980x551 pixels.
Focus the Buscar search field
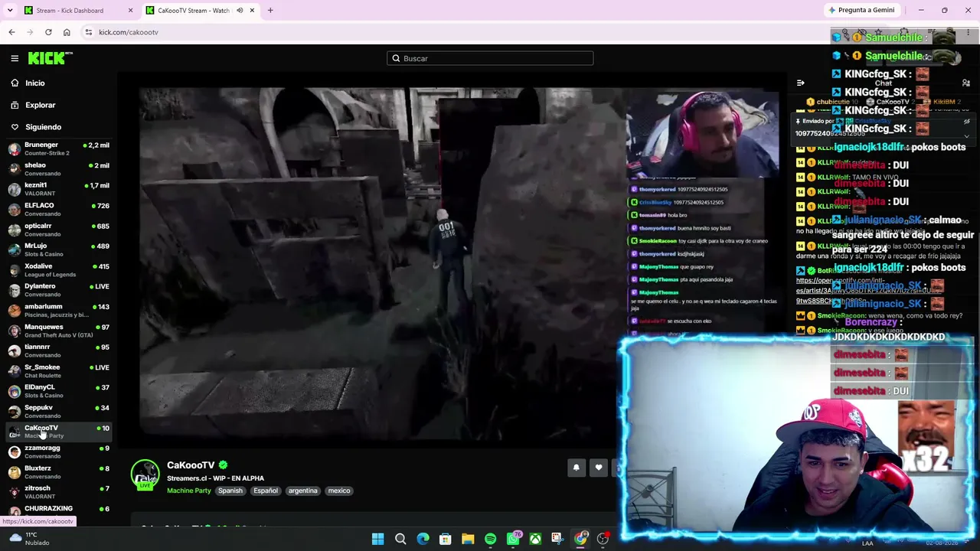tap(490, 58)
